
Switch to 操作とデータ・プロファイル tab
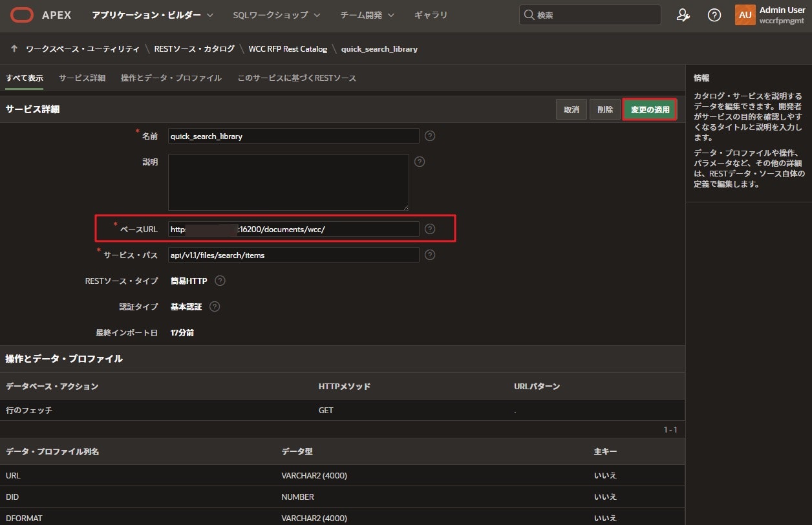(x=171, y=78)
